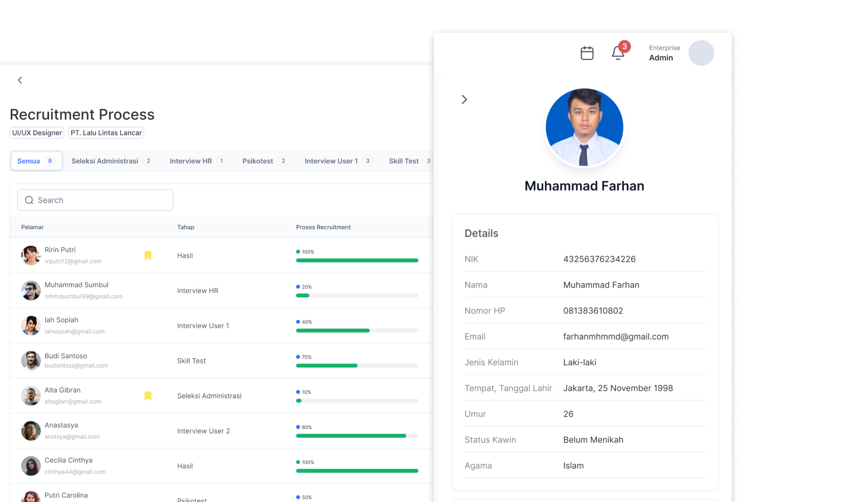Viewport: 868px width, 502px height.
Task: Collapse the applicant detail panel chevron
Action: click(464, 99)
